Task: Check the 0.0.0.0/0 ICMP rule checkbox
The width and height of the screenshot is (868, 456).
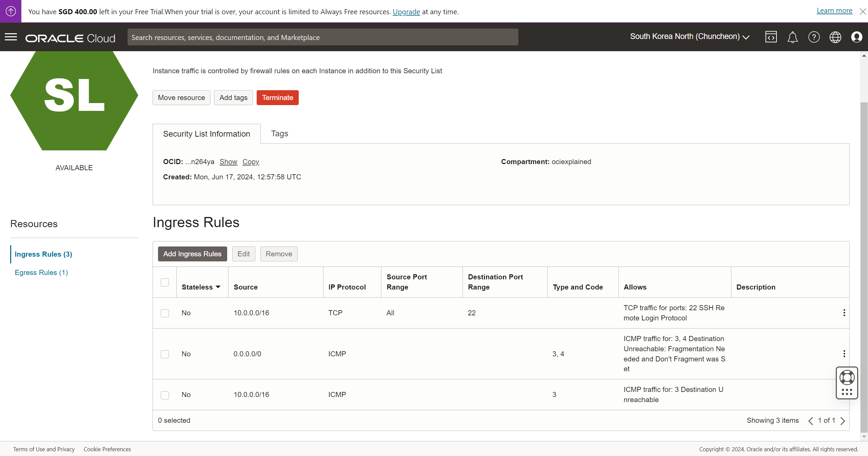Action: point(165,354)
